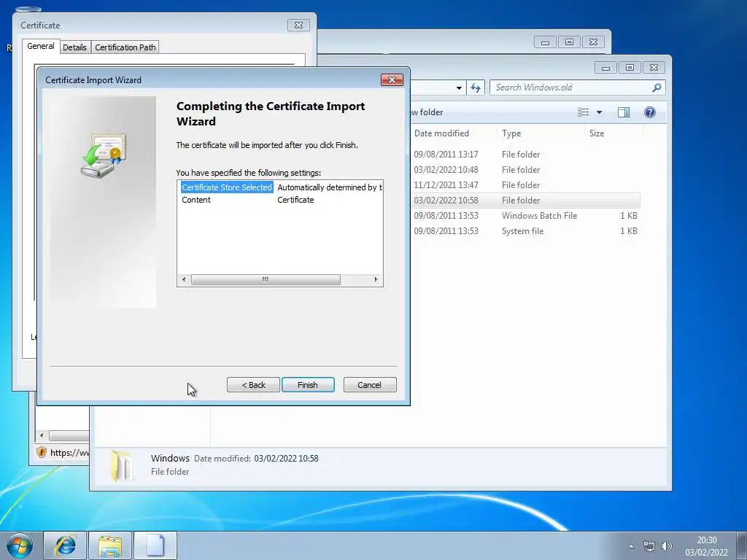Close the Certificate window
This screenshot has height=560, width=747.
click(298, 26)
